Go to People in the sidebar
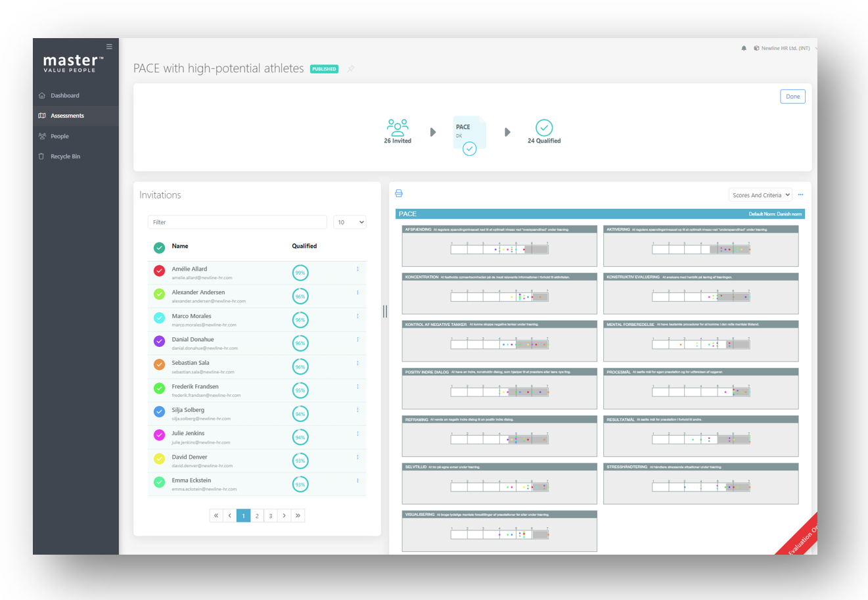The height and width of the screenshot is (600, 868). 59,136
